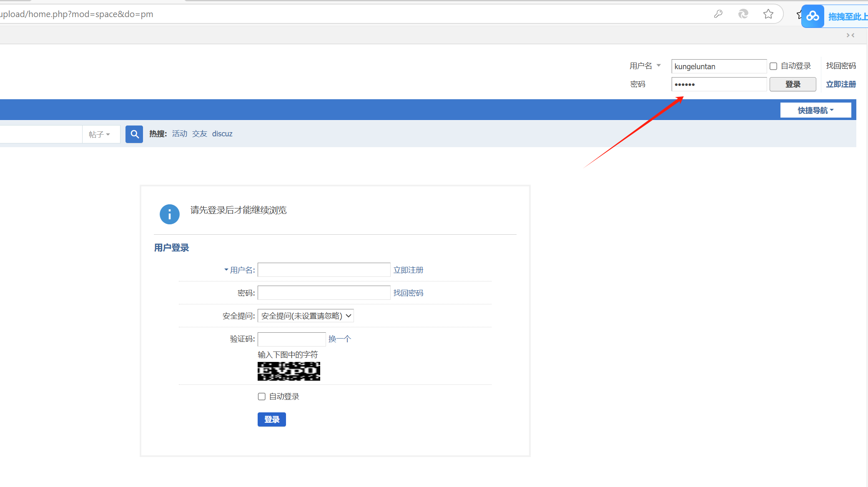
Task: Click the blue cloud upload icon
Action: coord(813,16)
